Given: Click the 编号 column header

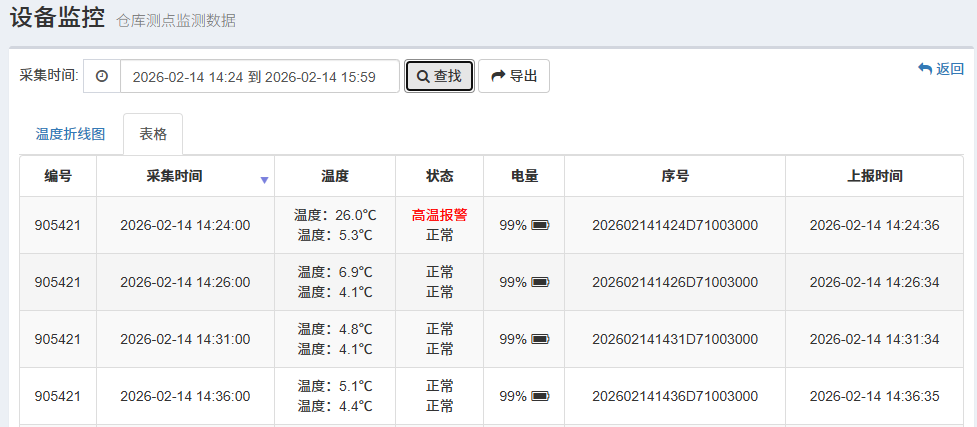Looking at the screenshot, I should 58,176.
